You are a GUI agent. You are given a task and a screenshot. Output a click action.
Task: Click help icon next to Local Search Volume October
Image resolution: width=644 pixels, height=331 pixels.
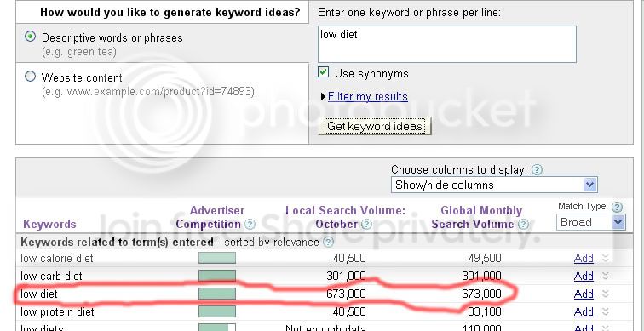[x=366, y=225]
